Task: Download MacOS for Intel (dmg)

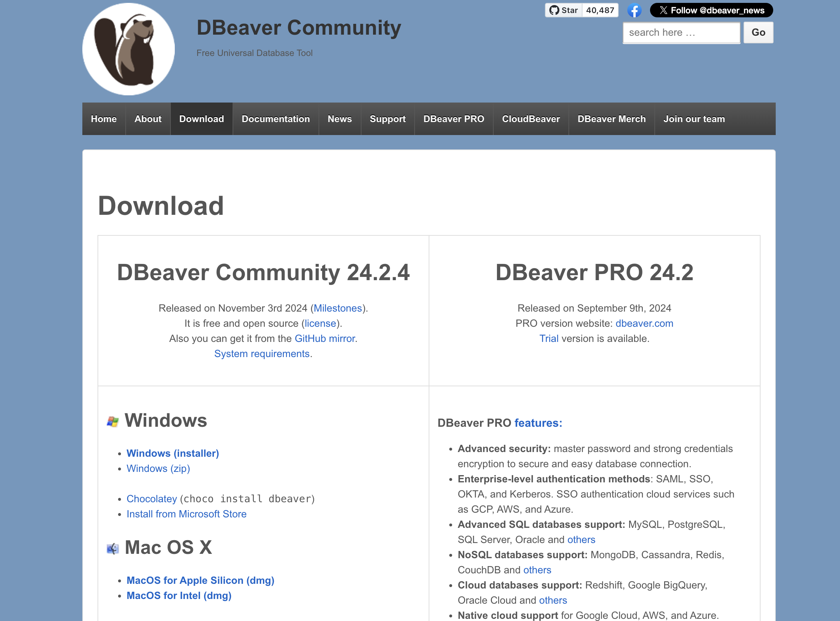Action: tap(179, 596)
